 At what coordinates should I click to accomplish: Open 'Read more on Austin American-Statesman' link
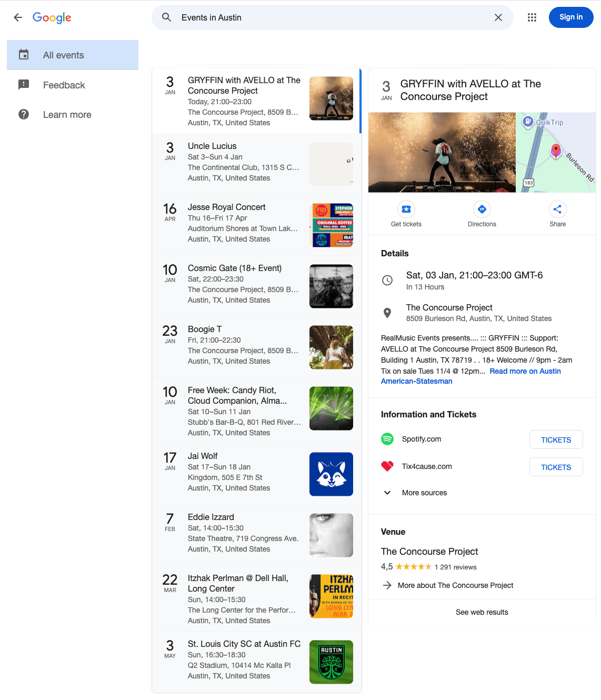[x=525, y=371]
